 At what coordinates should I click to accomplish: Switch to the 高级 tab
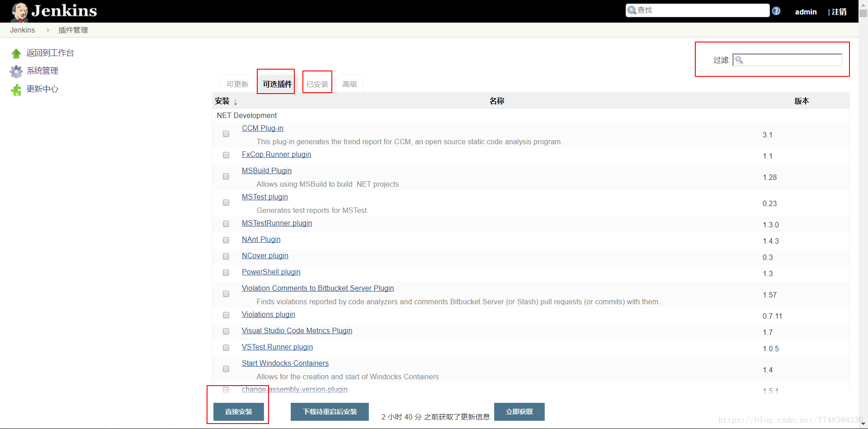pyautogui.click(x=349, y=84)
